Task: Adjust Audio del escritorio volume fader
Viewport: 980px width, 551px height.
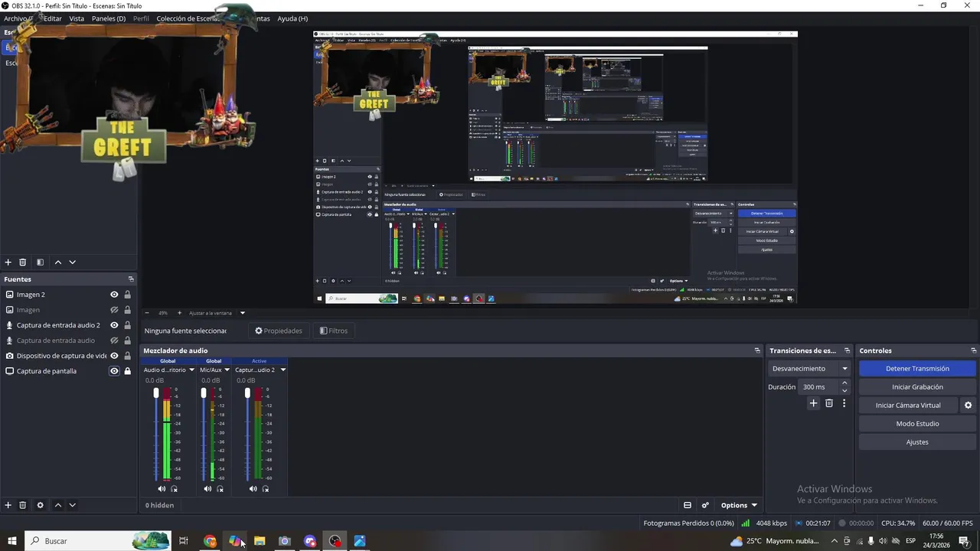Action: [x=156, y=393]
